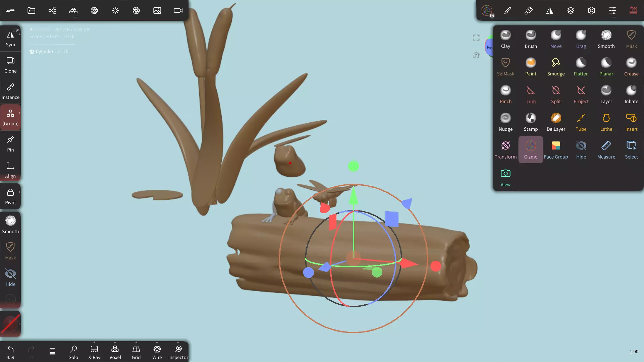Select the Gizmo tool
The height and width of the screenshot is (362, 644).
(531, 150)
